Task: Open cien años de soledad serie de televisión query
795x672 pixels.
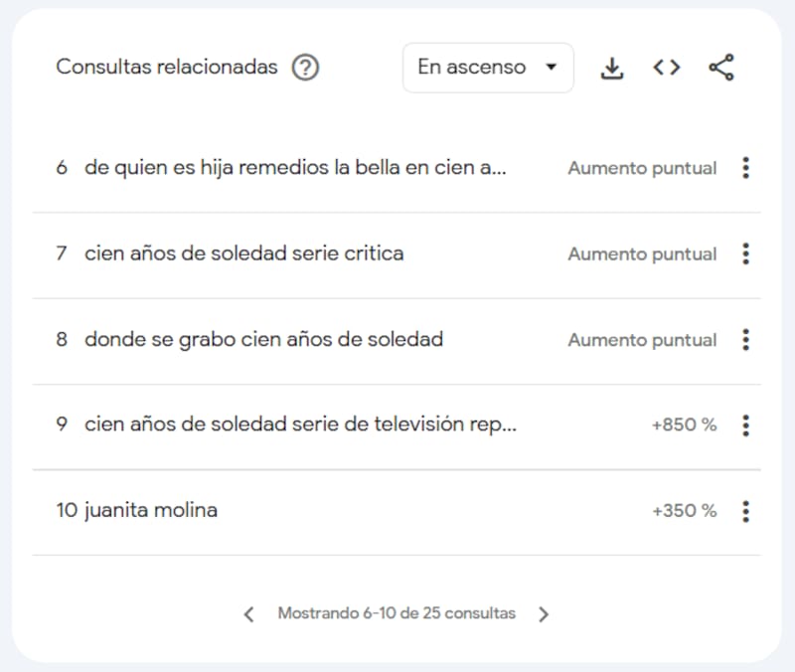Action: [300, 425]
